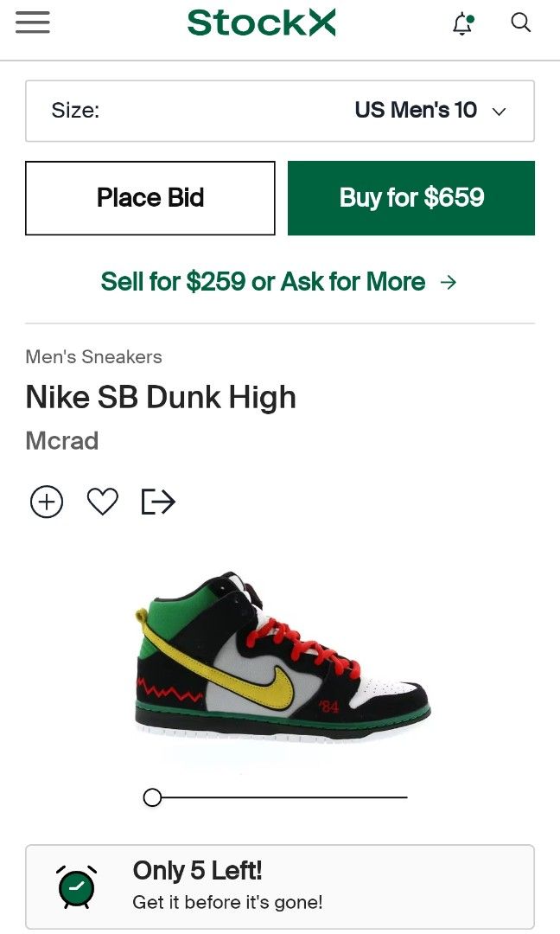Image resolution: width=560 pixels, height=934 pixels.
Task: Click the arrow next to Ask for More
Action: click(449, 282)
